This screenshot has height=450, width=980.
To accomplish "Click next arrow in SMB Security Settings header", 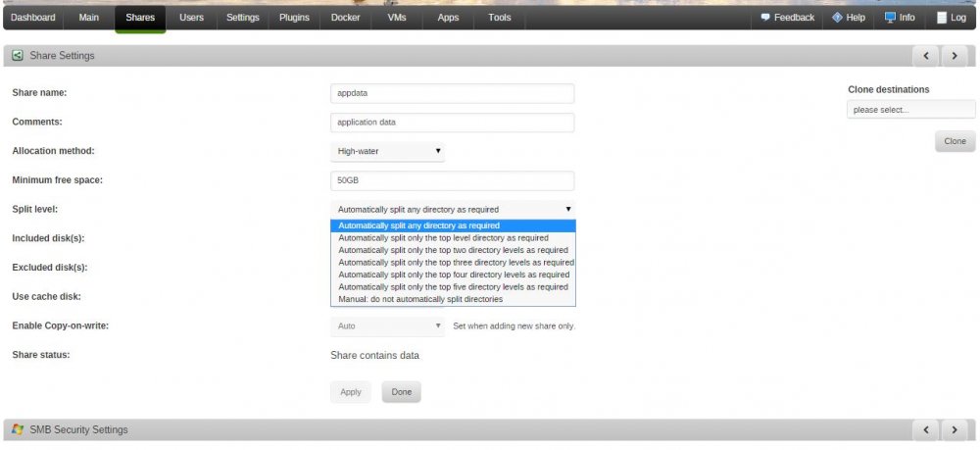I will click(x=955, y=430).
